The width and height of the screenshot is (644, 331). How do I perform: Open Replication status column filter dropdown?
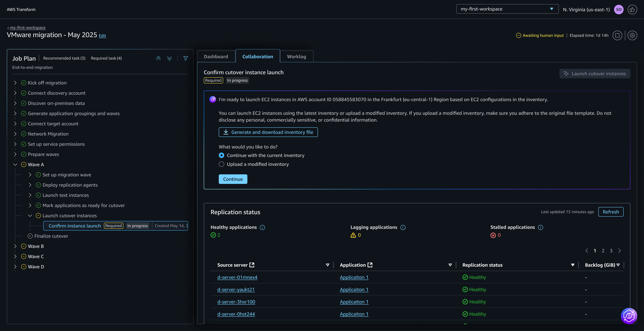[572, 265]
